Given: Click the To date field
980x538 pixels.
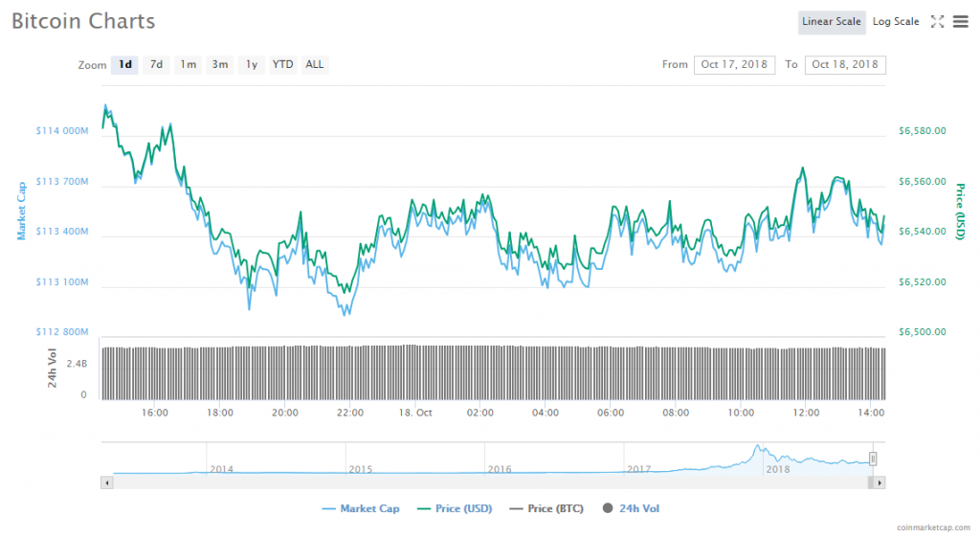Looking at the screenshot, I should pyautogui.click(x=845, y=65).
